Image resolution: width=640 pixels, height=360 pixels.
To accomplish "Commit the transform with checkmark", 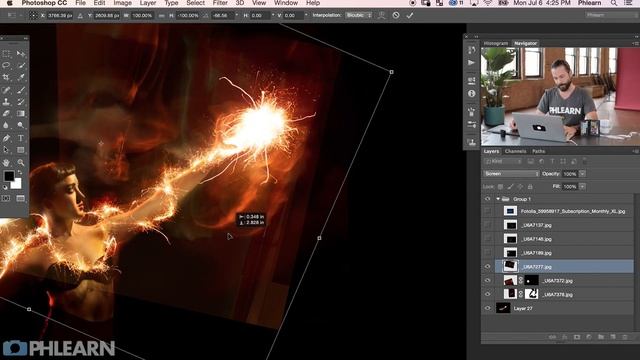I will [410, 16].
